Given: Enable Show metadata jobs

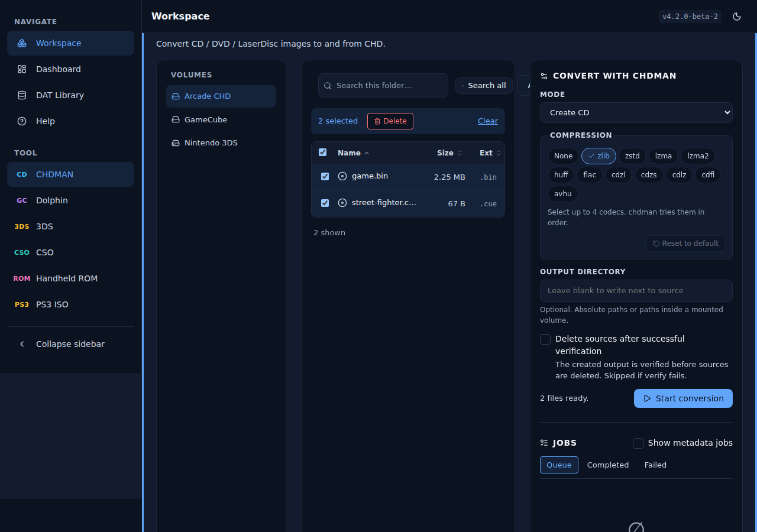Looking at the screenshot, I should coord(638,443).
